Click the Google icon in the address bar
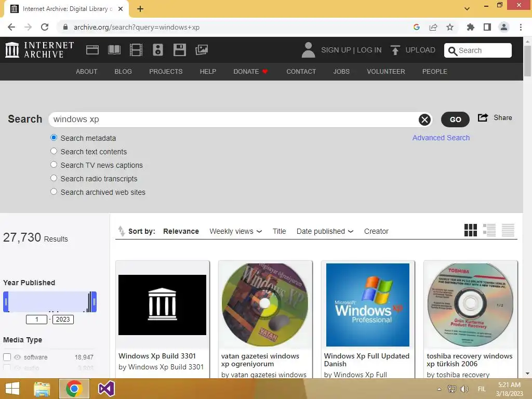532x399 pixels. pos(417,27)
